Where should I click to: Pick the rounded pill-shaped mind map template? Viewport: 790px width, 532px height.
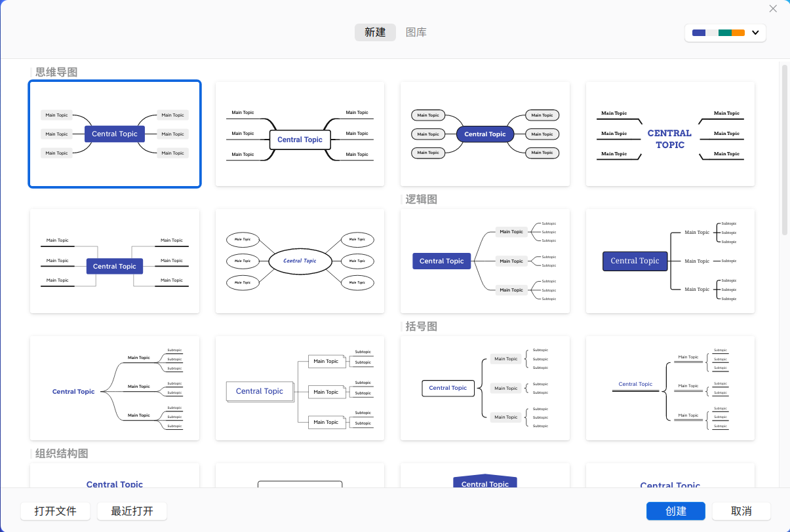(484, 134)
